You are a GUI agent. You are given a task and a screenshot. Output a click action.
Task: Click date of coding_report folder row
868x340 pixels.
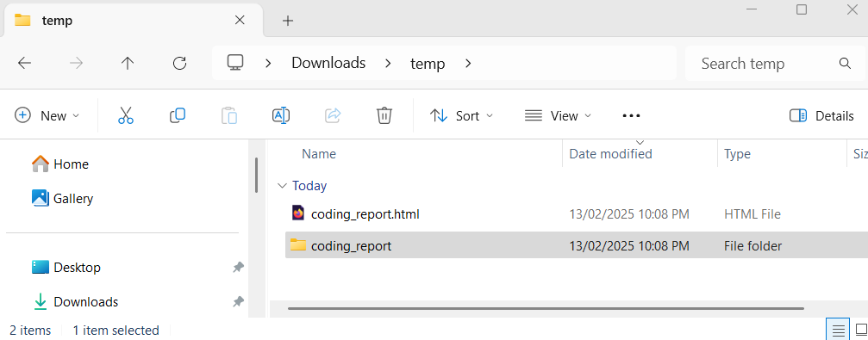(629, 246)
